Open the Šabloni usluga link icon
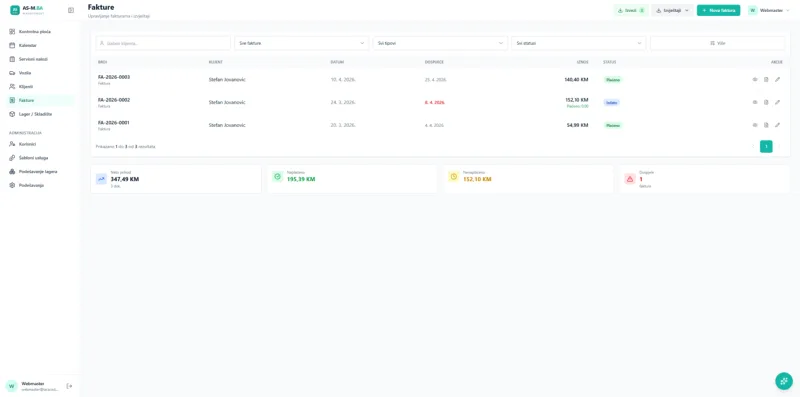800x397 pixels. (12, 158)
